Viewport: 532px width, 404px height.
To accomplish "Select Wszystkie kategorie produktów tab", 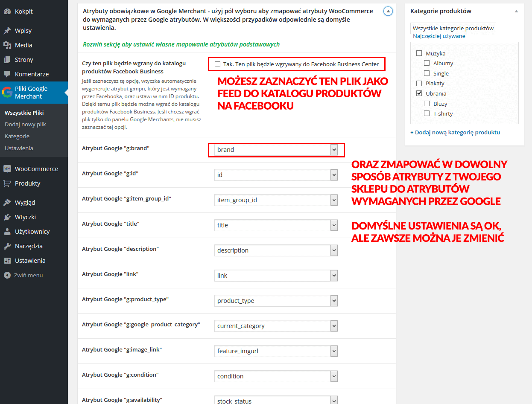I will [453, 28].
